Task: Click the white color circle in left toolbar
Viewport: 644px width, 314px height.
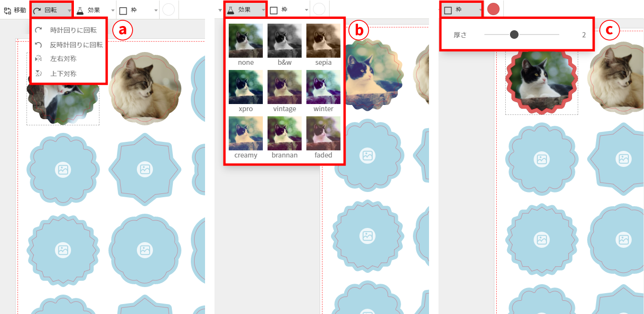Action: tap(169, 10)
